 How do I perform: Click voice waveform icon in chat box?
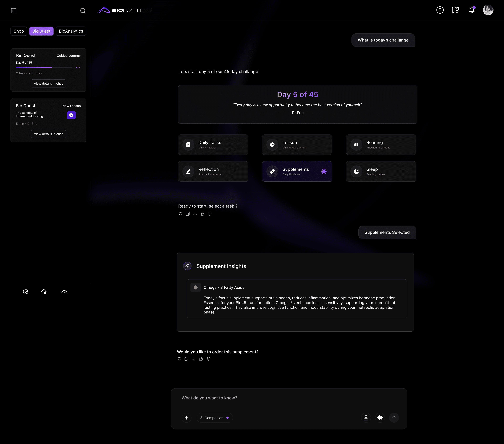click(x=380, y=418)
